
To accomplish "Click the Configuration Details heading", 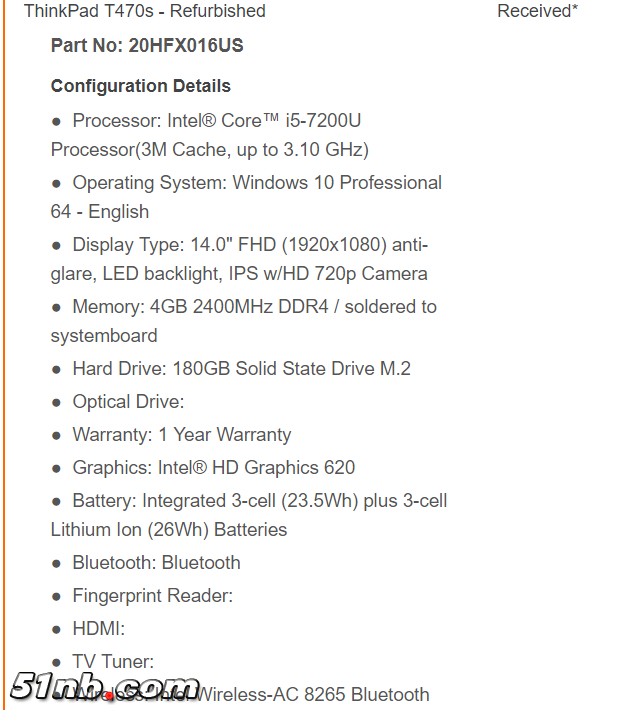I will (x=141, y=86).
